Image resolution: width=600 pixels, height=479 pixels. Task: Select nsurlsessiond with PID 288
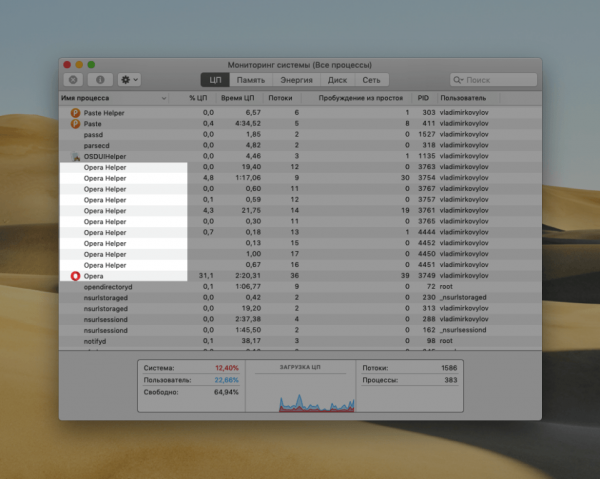click(x=300, y=319)
